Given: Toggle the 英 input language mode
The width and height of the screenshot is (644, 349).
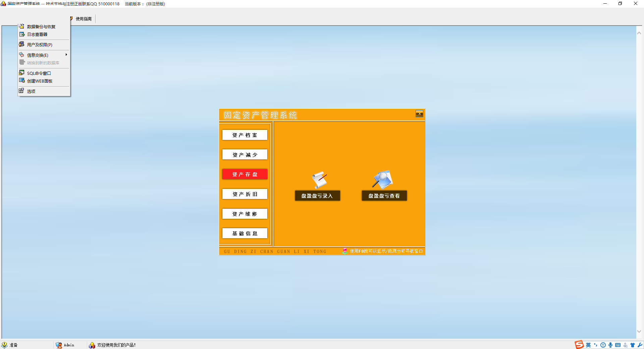Looking at the screenshot, I should coord(588,345).
